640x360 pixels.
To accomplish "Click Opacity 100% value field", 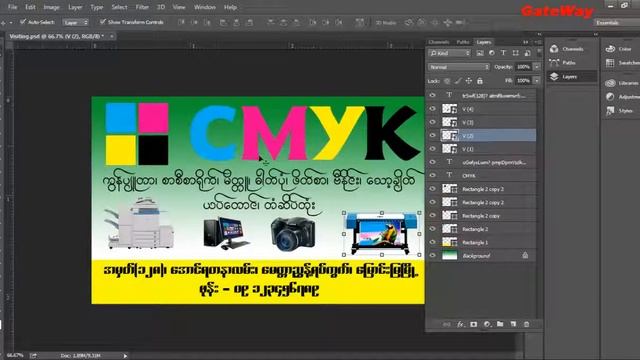I will coord(524,67).
